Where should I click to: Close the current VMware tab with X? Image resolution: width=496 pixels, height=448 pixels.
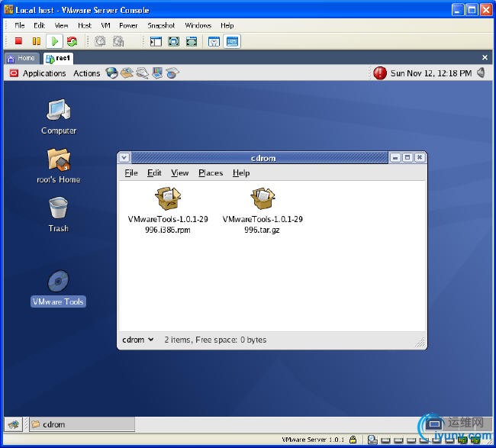point(485,57)
